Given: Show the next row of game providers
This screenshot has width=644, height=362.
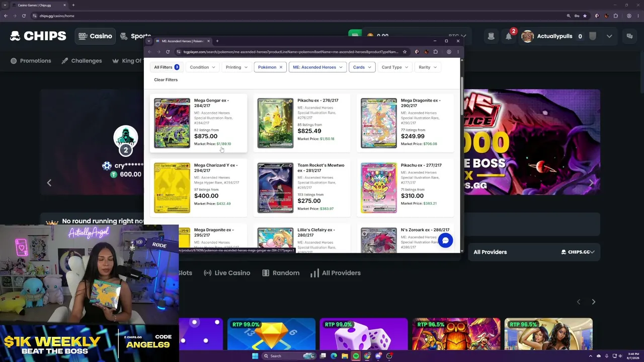Looking at the screenshot, I should coord(593,302).
